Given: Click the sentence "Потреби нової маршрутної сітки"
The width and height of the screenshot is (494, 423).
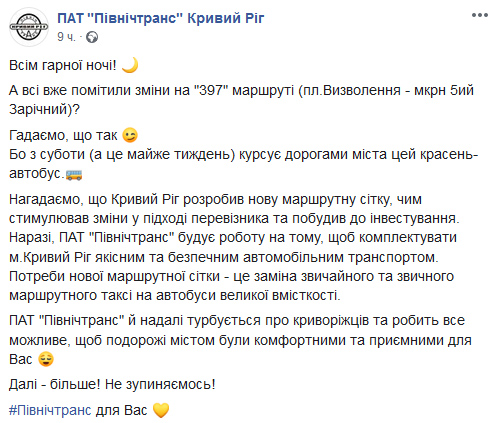Looking at the screenshot, I should tap(231, 286).
